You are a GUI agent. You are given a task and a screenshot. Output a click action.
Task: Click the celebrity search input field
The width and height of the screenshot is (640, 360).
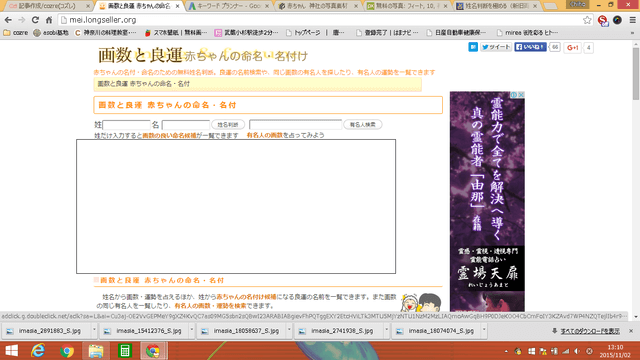click(x=295, y=124)
